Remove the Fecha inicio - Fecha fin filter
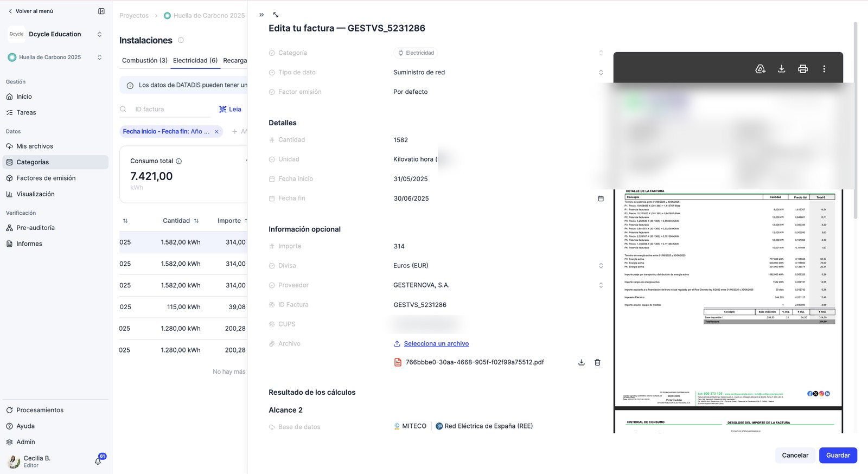 click(x=216, y=131)
